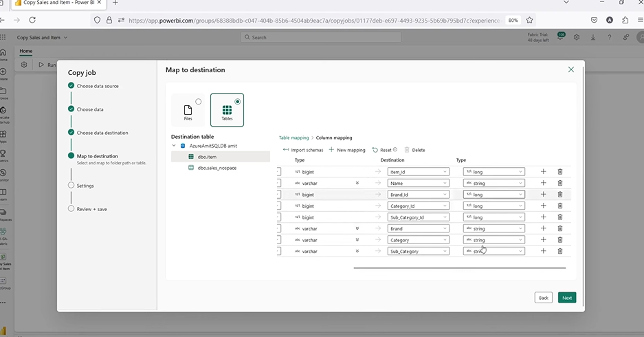
Task: Delete the Brand mapping row
Action: [559, 228]
